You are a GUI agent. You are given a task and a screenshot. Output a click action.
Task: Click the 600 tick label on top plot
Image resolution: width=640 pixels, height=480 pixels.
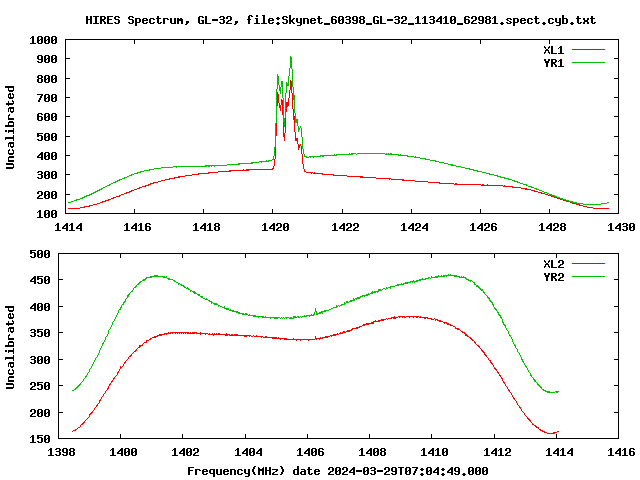click(47, 117)
